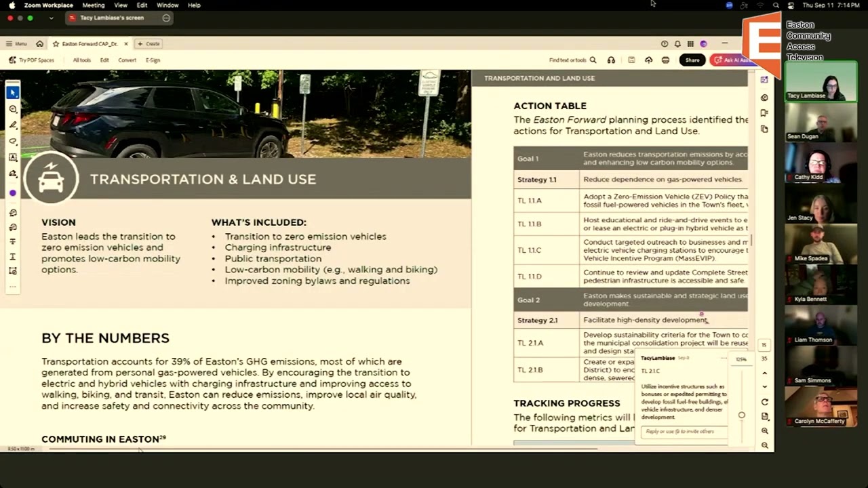
Task: Open Try PDF Spaces
Action: pyautogui.click(x=31, y=60)
